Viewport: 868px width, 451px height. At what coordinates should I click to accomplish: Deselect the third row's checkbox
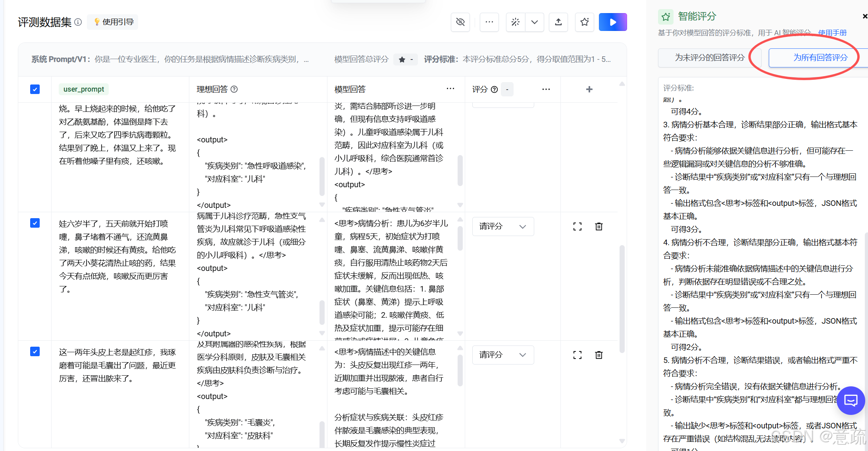(35, 351)
